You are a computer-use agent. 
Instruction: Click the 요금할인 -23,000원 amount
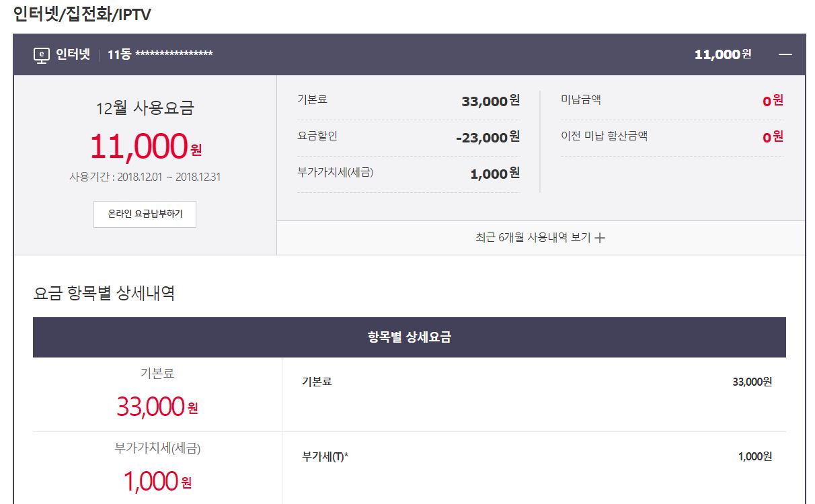(x=488, y=137)
